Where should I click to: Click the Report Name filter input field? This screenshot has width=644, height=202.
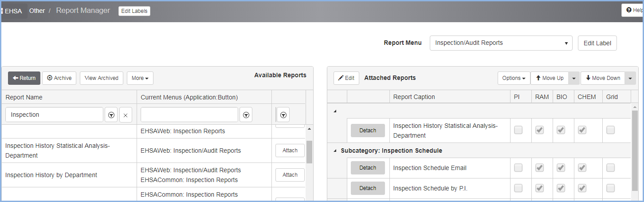click(x=55, y=115)
